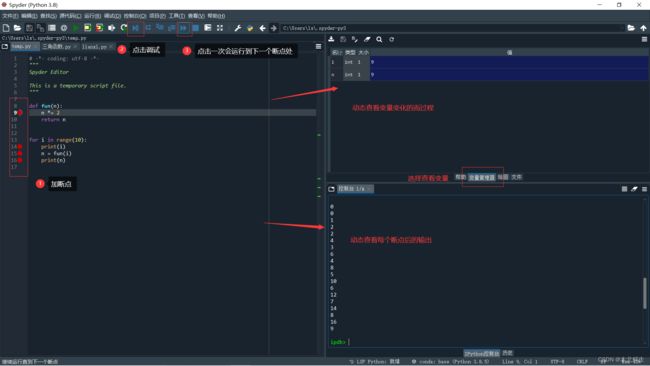Continue execution to the next breakpoint
650x366 pixels.
[184, 28]
